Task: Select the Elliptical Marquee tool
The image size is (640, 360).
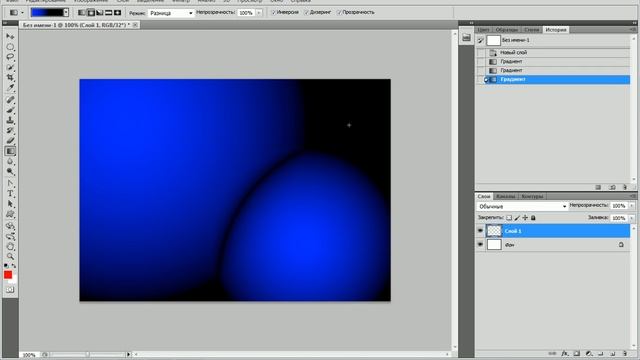Action: 10,47
